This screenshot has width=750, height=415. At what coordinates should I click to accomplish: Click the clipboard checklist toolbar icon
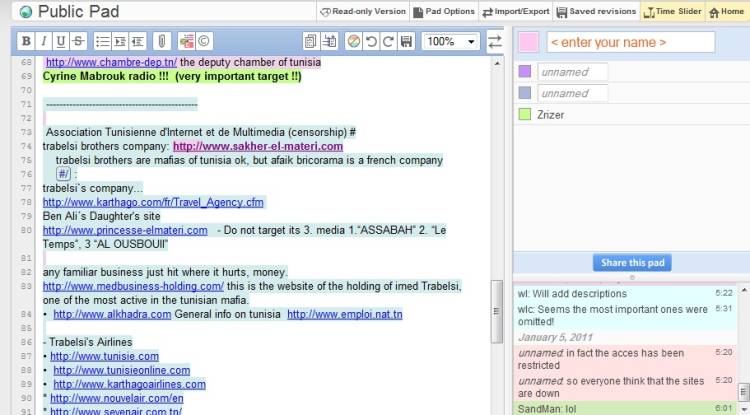311,42
